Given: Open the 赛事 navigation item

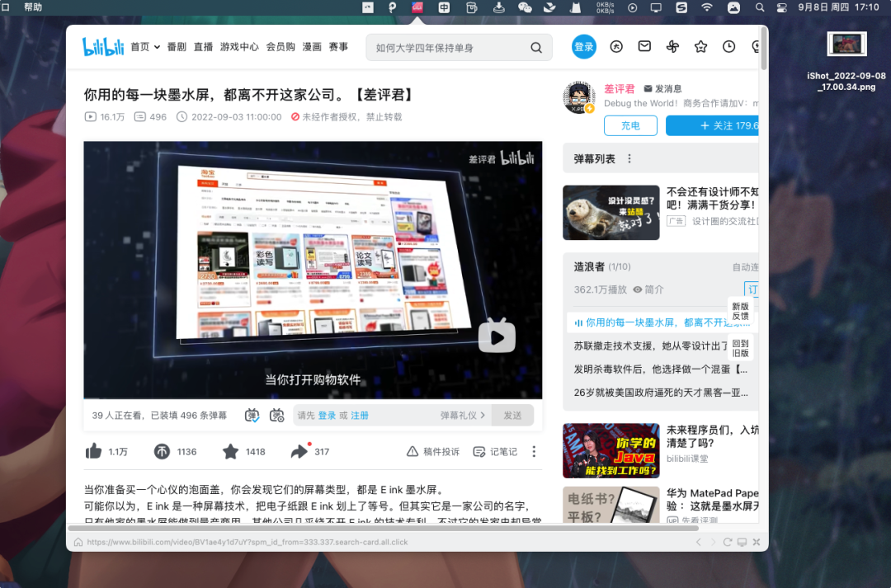Looking at the screenshot, I should pyautogui.click(x=338, y=46).
